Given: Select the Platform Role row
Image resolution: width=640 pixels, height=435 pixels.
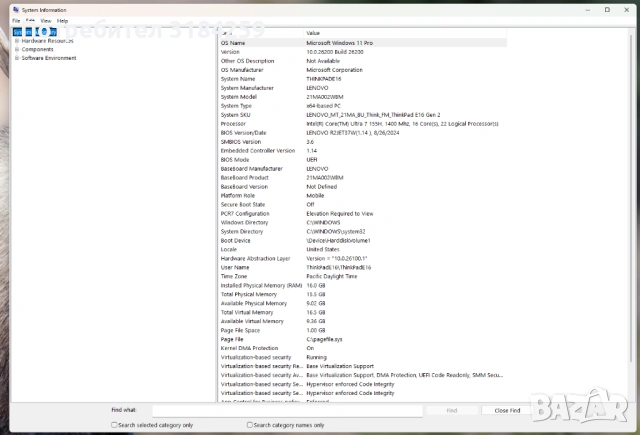Looking at the screenshot, I should (x=362, y=195).
